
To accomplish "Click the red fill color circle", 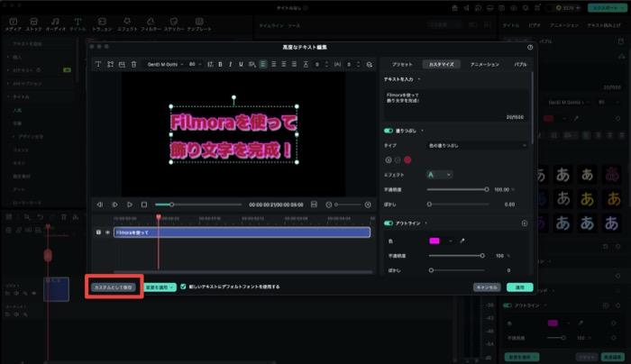I will [407, 160].
